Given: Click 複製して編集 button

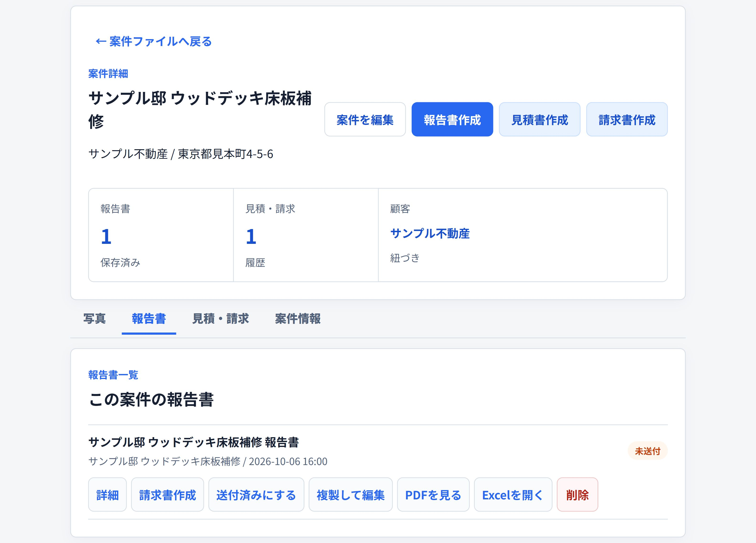Looking at the screenshot, I should point(351,495).
